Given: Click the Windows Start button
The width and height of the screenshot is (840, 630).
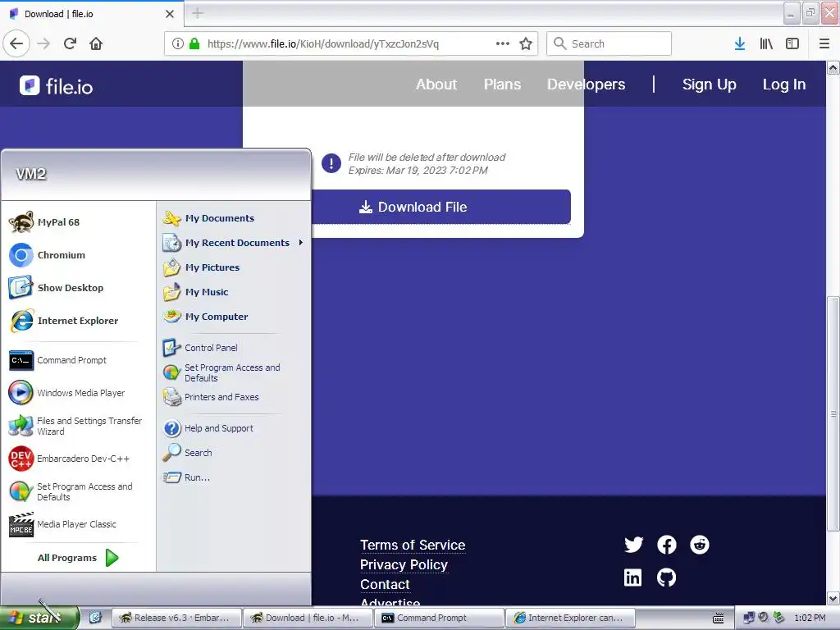Looking at the screenshot, I should pyautogui.click(x=39, y=618).
